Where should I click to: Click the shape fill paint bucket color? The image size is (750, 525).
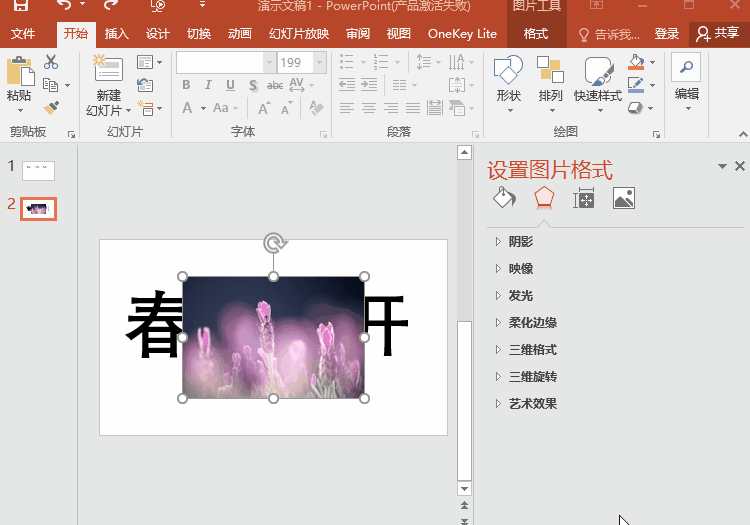(636, 62)
